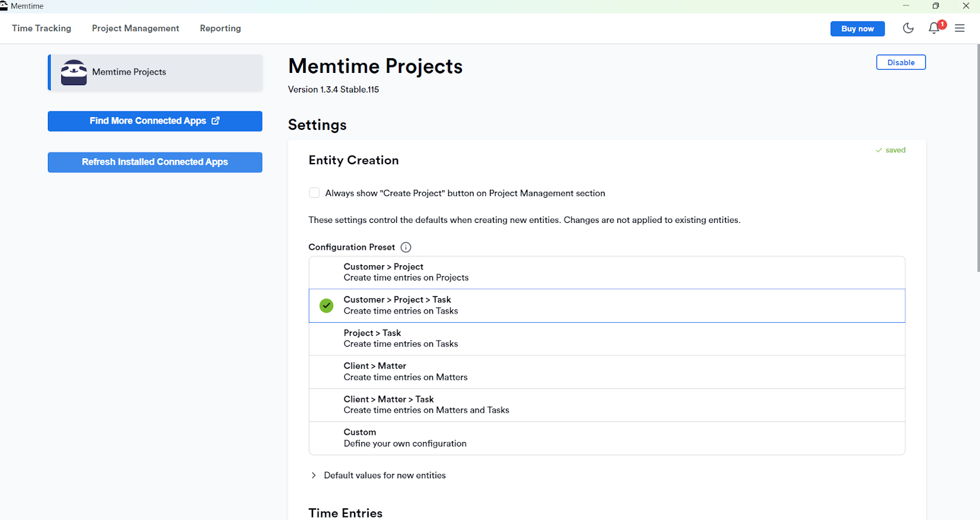Select Customer > Project preset
Viewport: 980px width, 520px height.
(x=607, y=273)
